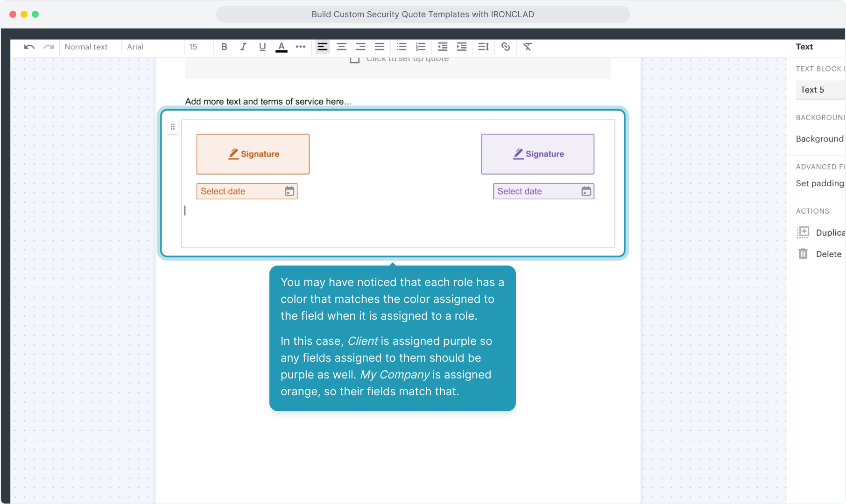
Task: Clear text formatting
Action: pos(528,47)
